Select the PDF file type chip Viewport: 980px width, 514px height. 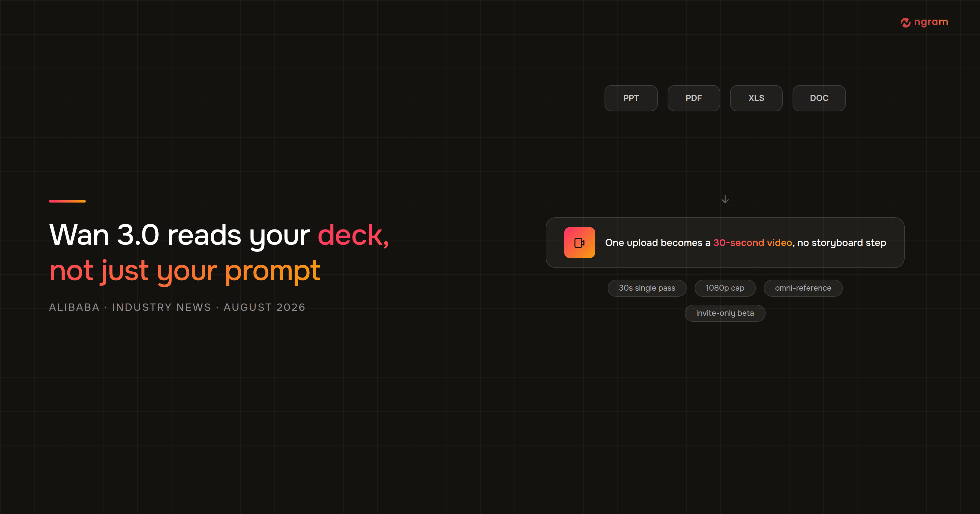pos(694,98)
